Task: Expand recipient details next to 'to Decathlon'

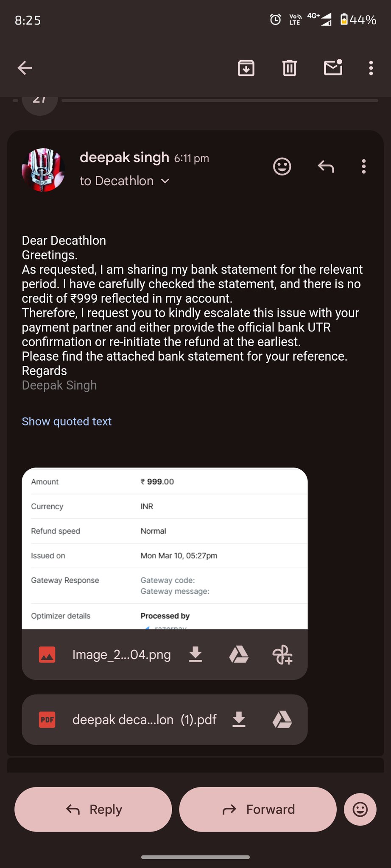Action: 165,181
